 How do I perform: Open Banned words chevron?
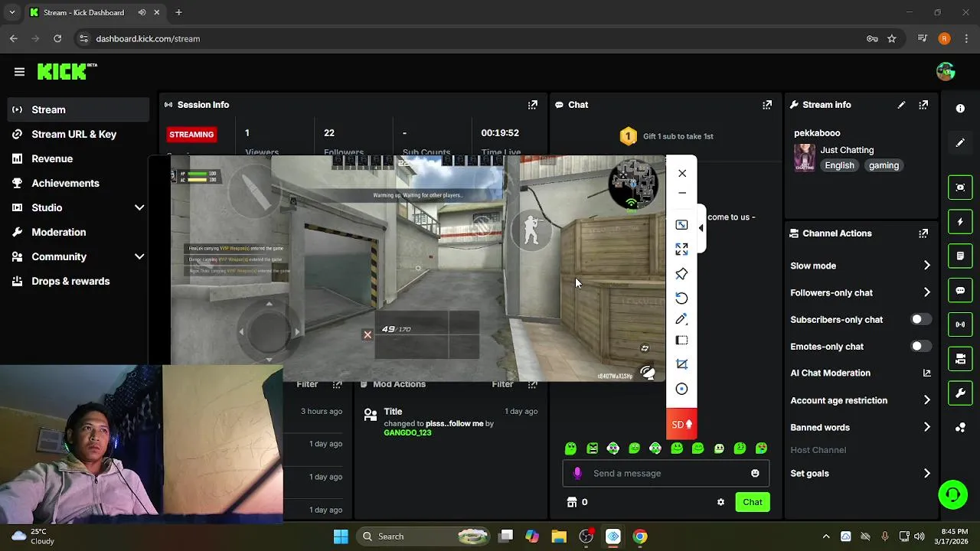[x=926, y=427]
